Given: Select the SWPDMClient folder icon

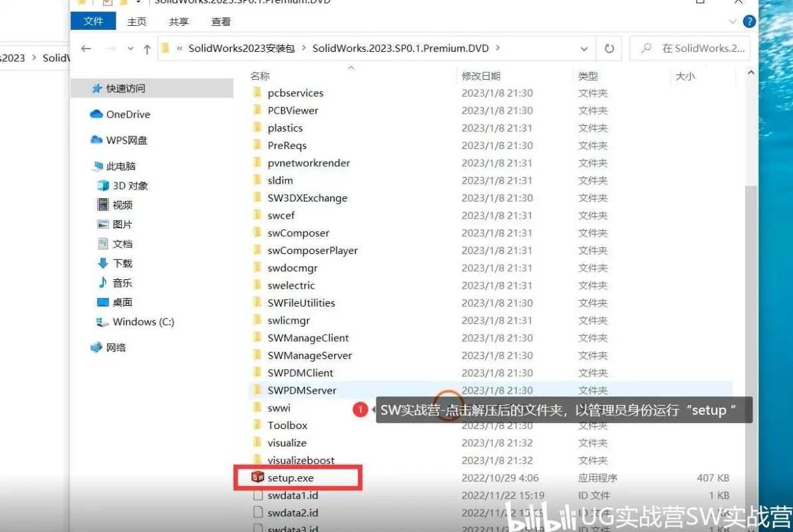Looking at the screenshot, I should click(x=257, y=372).
